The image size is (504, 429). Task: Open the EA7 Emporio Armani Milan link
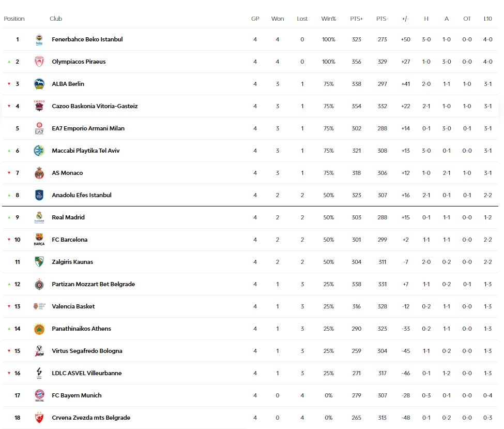tap(88, 128)
